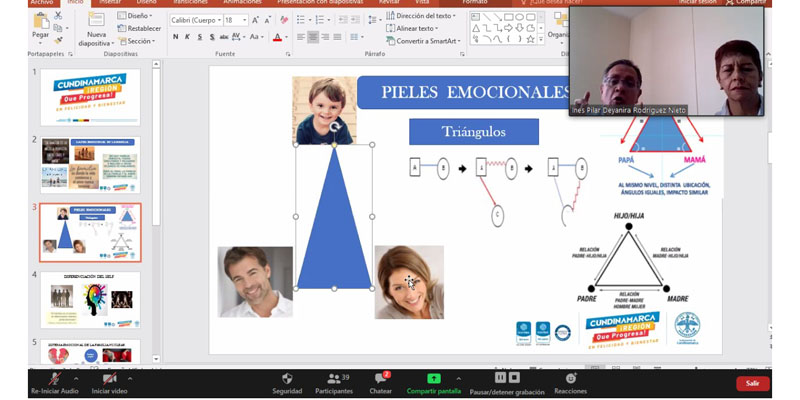Viewport: 800px width, 400px height.
Task: Select slide 4 Diferenciación del Self thumbnail
Action: 90,300
